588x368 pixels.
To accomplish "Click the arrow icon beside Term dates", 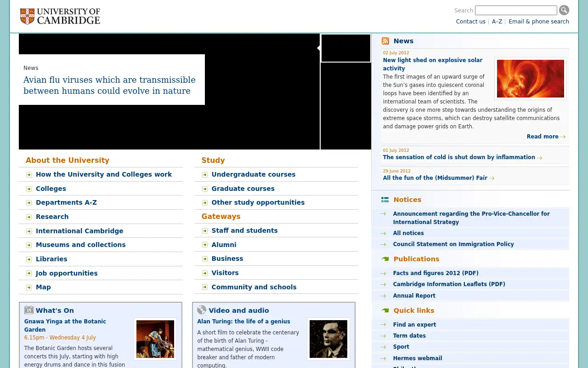I will pyautogui.click(x=383, y=336).
